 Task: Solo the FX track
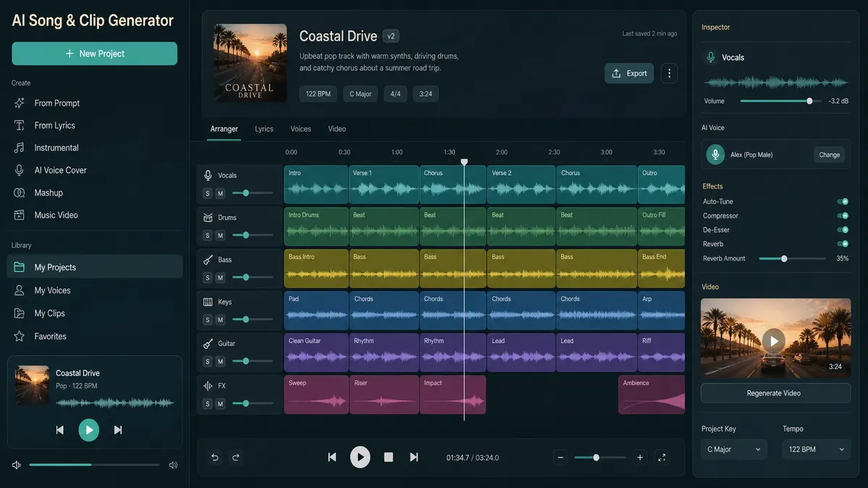(208, 404)
